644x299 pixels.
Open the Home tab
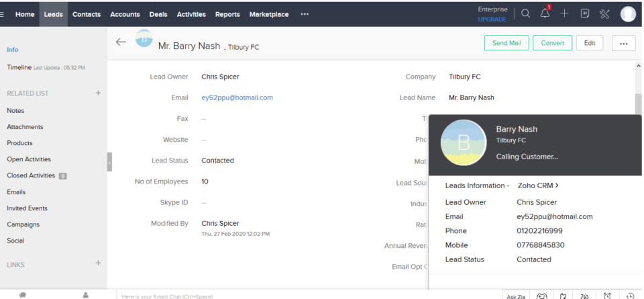25,14
